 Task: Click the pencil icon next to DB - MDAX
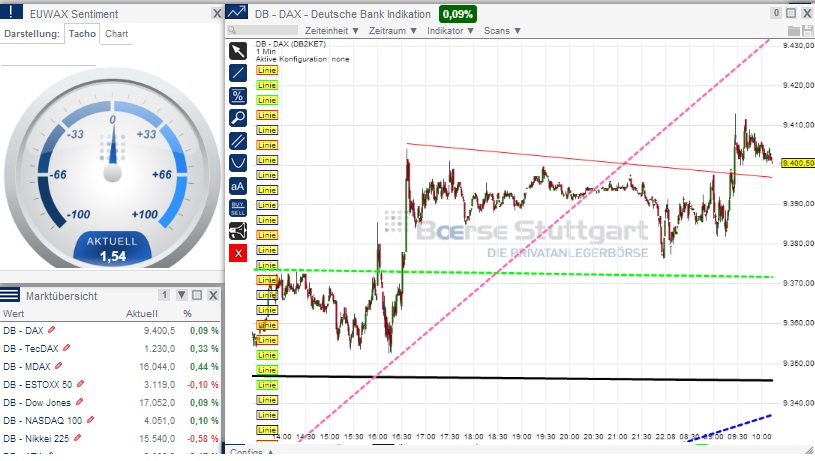pos(58,366)
